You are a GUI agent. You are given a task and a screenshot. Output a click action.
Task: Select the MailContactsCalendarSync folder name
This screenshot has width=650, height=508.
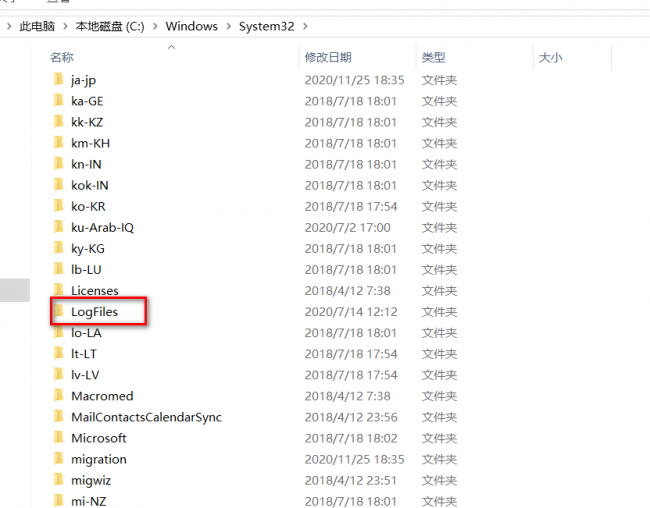(x=146, y=417)
